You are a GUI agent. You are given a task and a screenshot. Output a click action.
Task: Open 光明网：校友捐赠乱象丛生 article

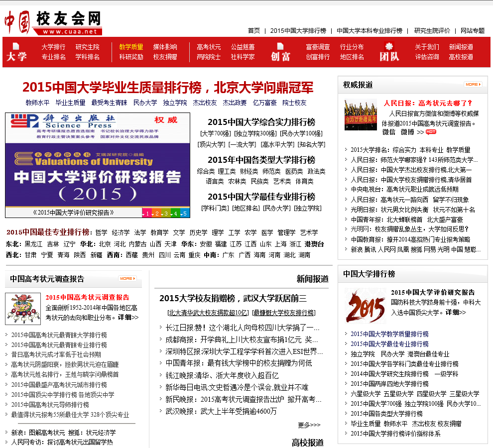click(410, 229)
